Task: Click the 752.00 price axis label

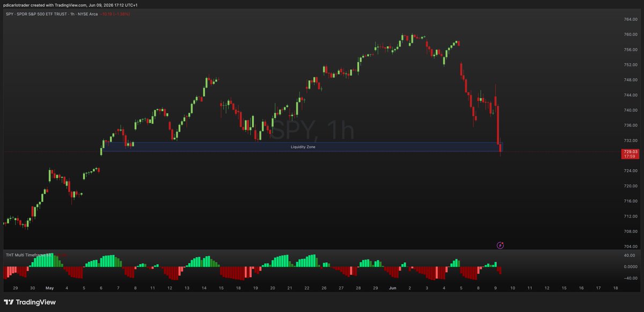Action: (630, 64)
